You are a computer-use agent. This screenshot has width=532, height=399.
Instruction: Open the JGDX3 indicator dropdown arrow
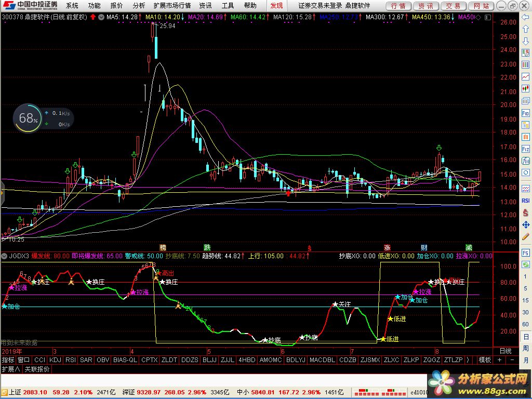(x=4, y=256)
